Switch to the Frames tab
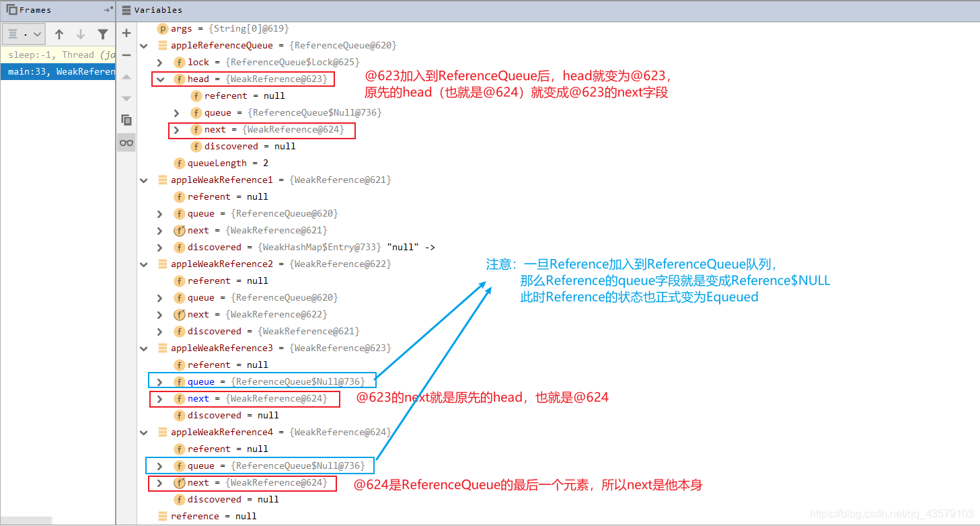 coord(28,10)
